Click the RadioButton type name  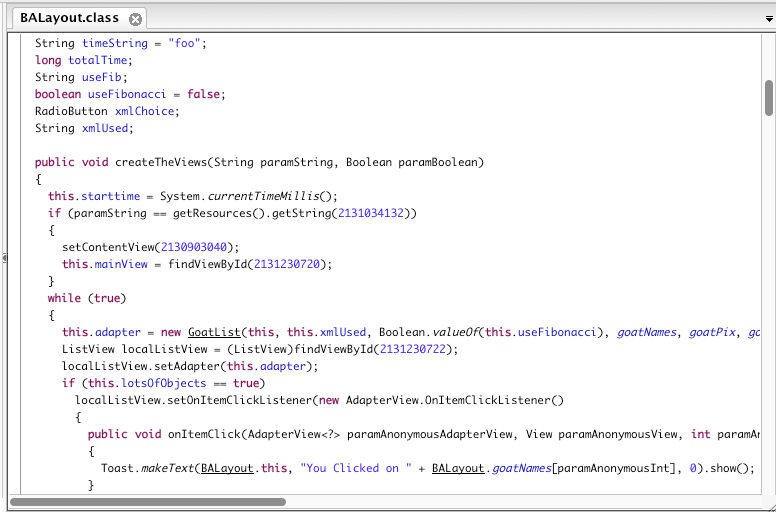(71, 111)
